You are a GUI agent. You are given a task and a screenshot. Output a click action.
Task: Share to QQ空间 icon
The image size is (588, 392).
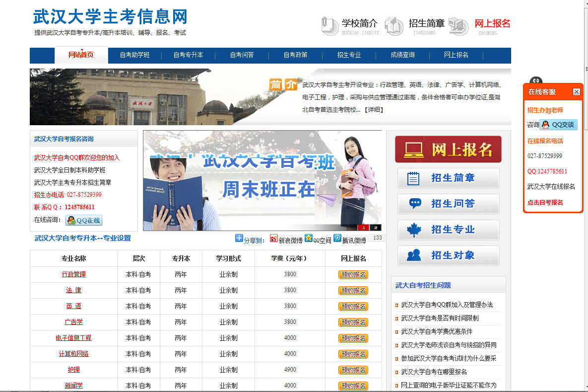[x=308, y=238]
